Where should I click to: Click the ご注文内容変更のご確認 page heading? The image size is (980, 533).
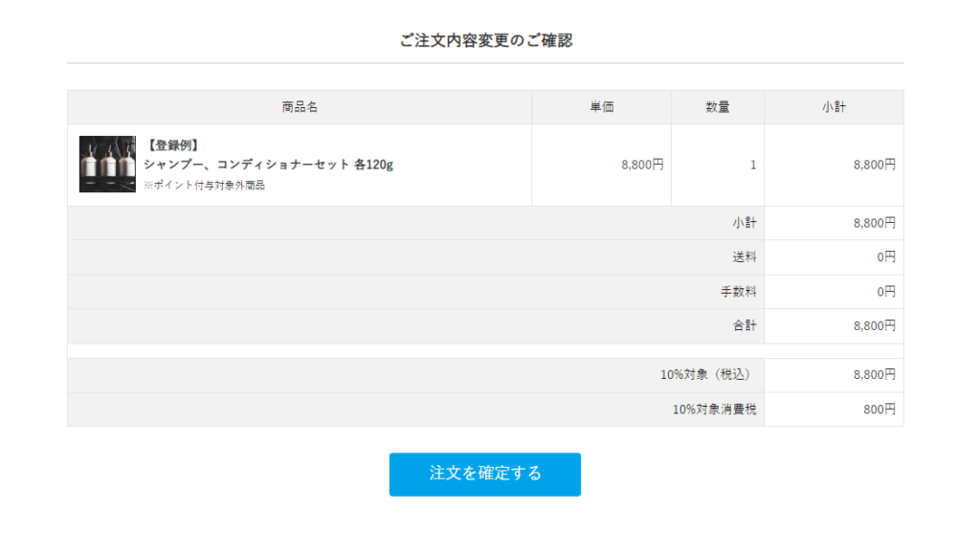[486, 40]
